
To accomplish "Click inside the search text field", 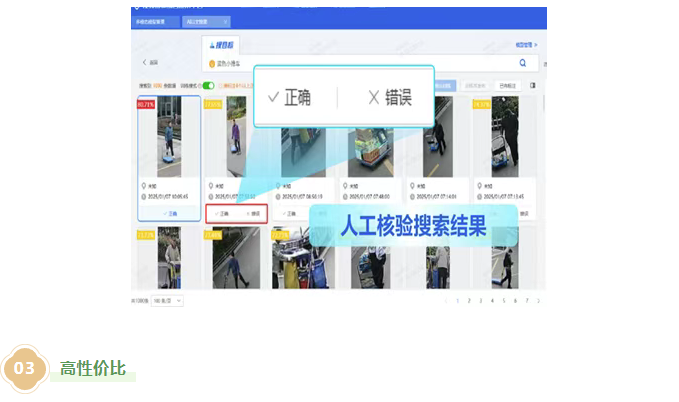I will tap(371, 63).
